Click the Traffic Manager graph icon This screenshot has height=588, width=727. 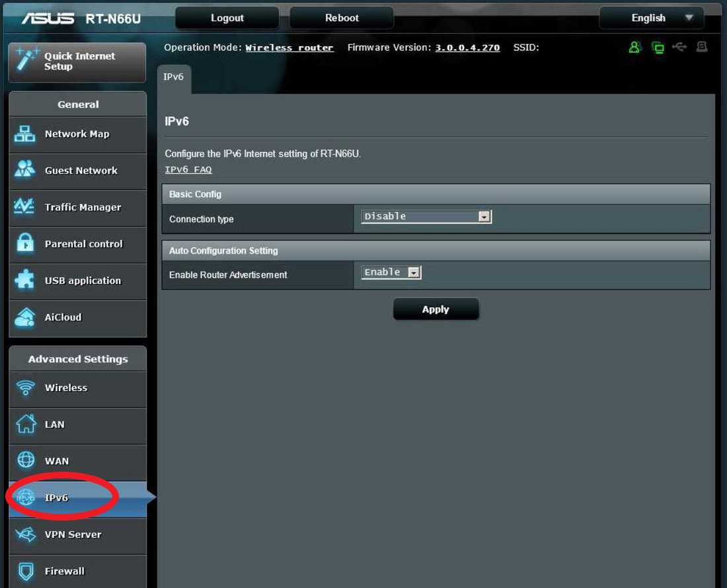click(x=24, y=205)
